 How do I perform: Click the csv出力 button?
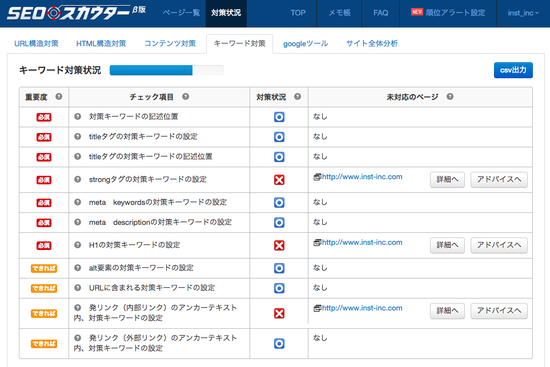click(x=513, y=70)
